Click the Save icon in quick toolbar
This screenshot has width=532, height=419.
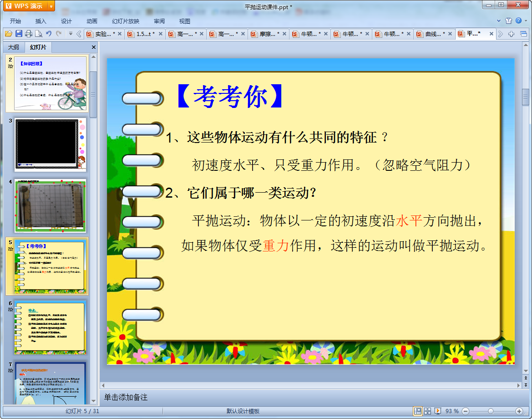coord(19,34)
